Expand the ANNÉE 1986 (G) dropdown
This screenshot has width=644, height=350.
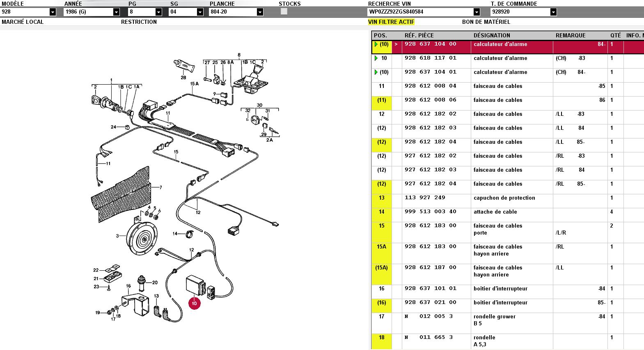(x=116, y=12)
